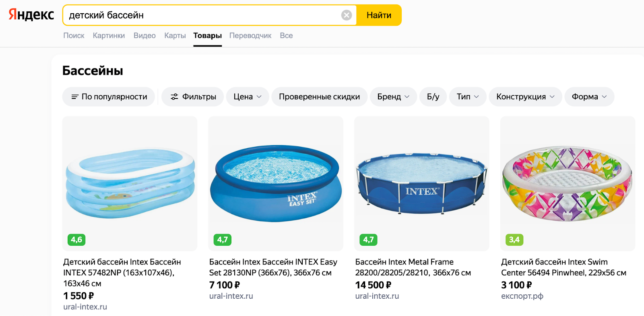Open the Бренд dropdown

tap(393, 97)
